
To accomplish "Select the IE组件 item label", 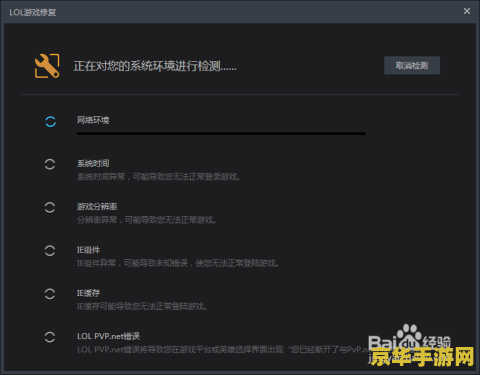I will click(88, 250).
